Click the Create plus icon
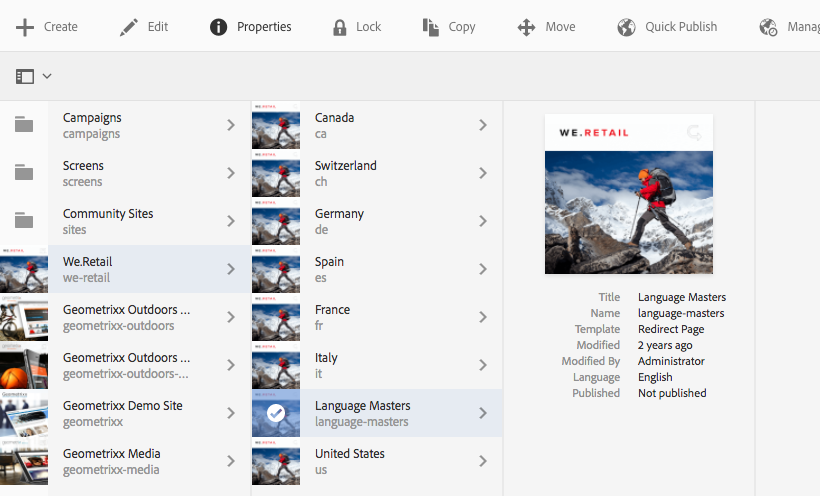 [x=25, y=27]
